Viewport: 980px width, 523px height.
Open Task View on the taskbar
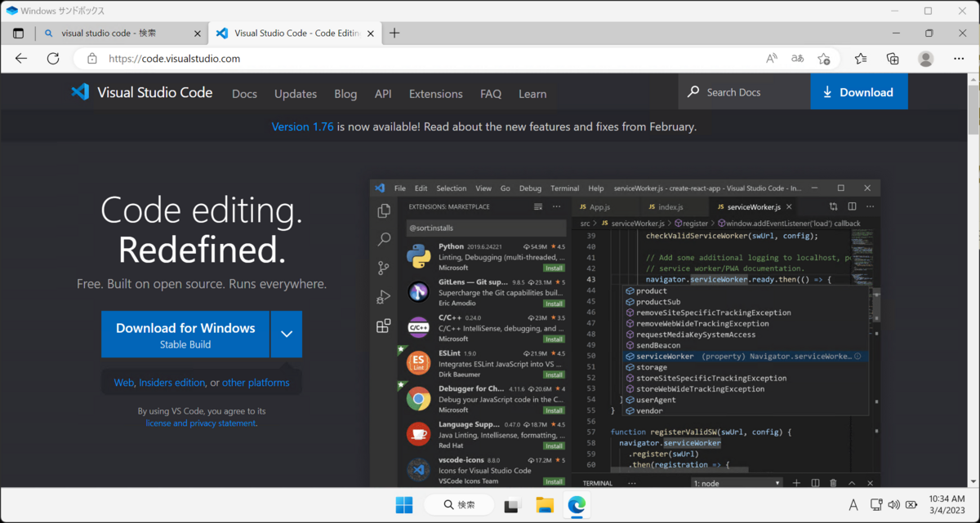512,505
